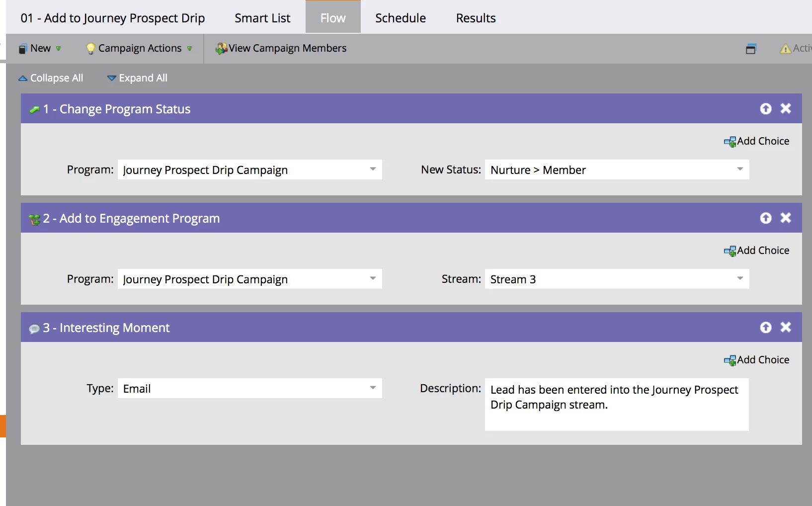Image resolution: width=812 pixels, height=506 pixels.
Task: Open the Results tab
Action: pos(476,18)
